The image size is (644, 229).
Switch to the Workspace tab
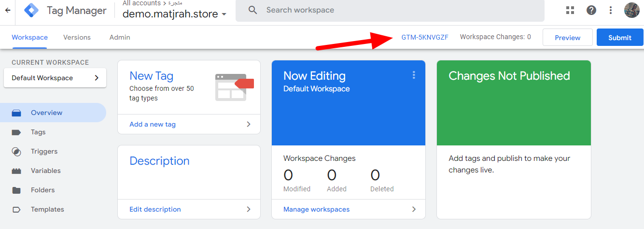click(30, 37)
